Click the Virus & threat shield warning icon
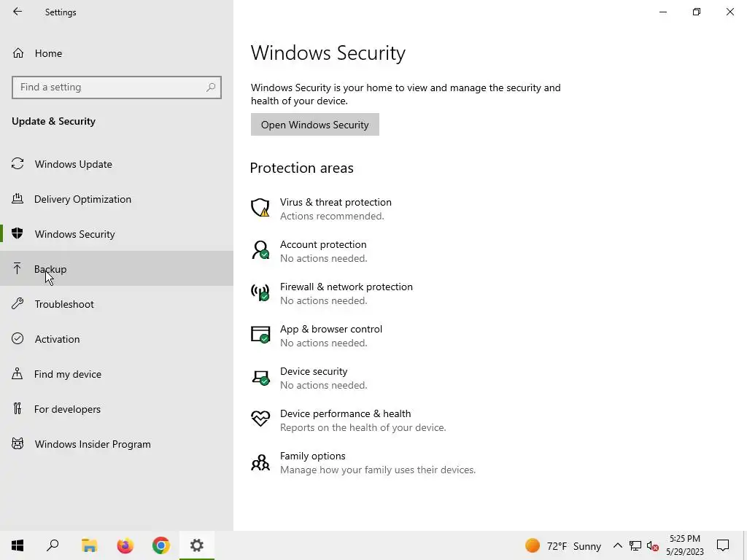Viewport: 747px width, 560px height. (260, 208)
